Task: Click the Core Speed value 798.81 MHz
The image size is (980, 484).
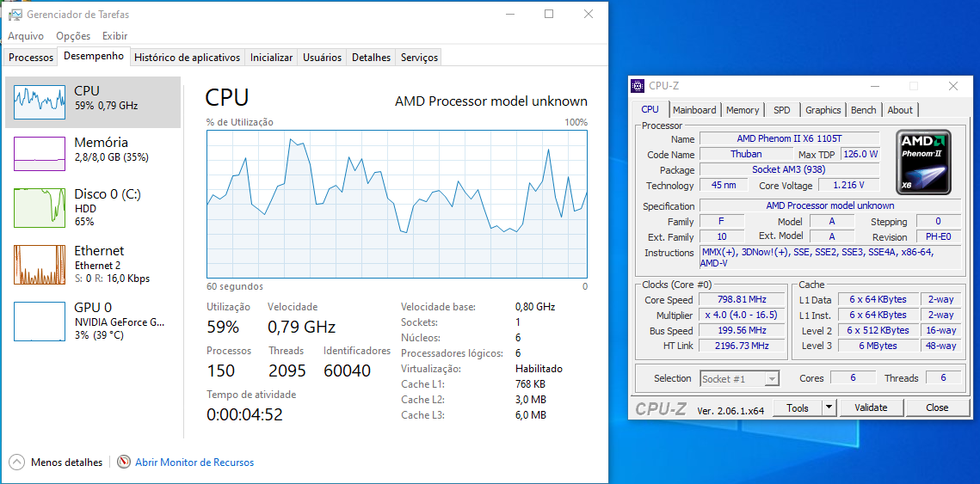Action: click(740, 300)
